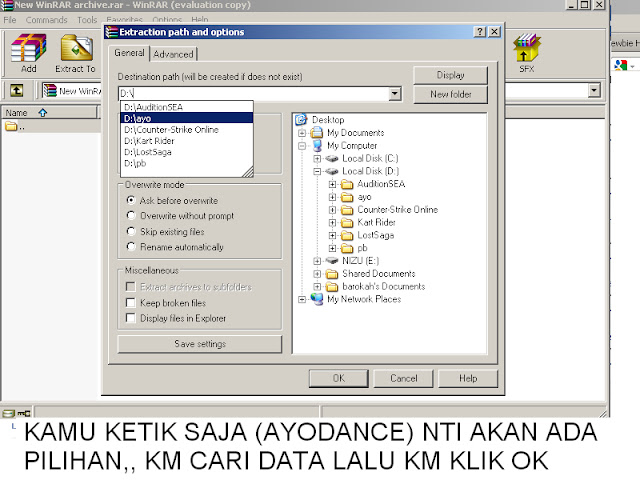Expand My Documents tree node
The image size is (640, 480).
[302, 133]
